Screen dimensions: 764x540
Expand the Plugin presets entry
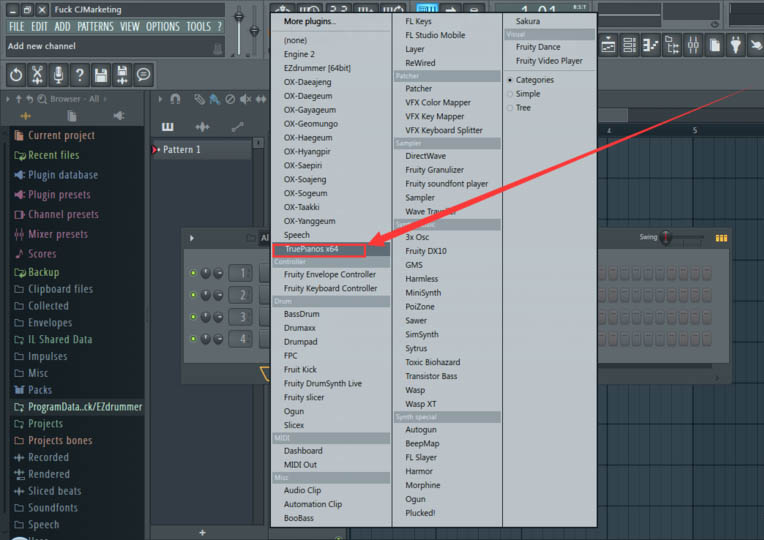(x=53, y=195)
